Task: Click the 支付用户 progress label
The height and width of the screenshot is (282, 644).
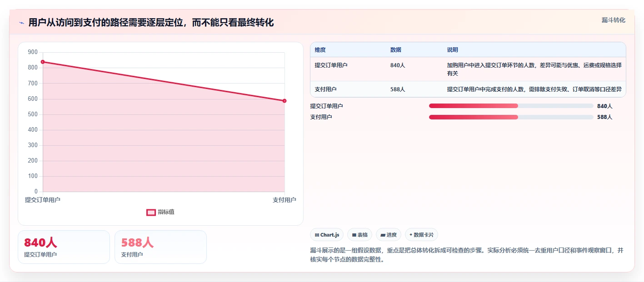Action: [x=321, y=117]
